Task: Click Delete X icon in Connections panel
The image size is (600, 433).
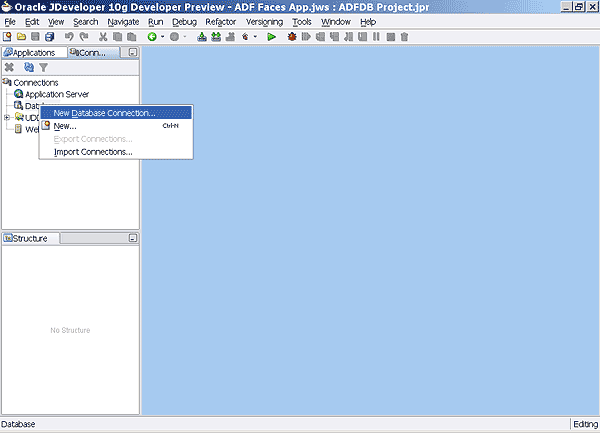Action: tap(9, 68)
